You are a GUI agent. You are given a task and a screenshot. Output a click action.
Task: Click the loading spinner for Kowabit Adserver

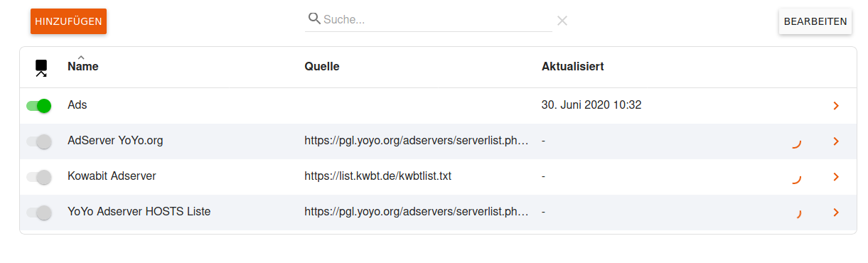click(x=797, y=178)
